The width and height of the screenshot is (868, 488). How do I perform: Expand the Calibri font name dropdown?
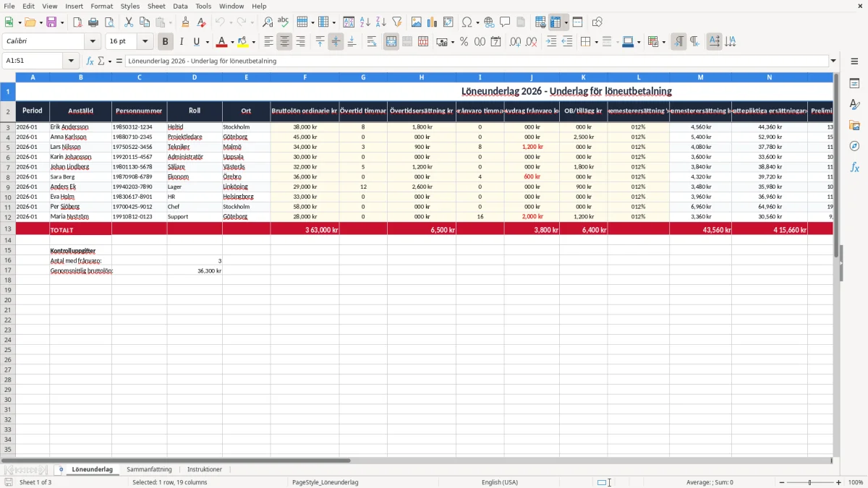pyautogui.click(x=93, y=42)
